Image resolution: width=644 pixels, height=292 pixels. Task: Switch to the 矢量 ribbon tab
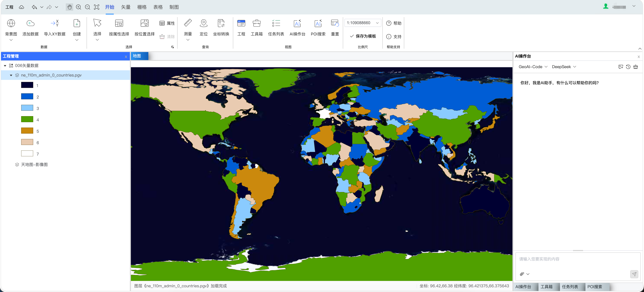tap(126, 7)
